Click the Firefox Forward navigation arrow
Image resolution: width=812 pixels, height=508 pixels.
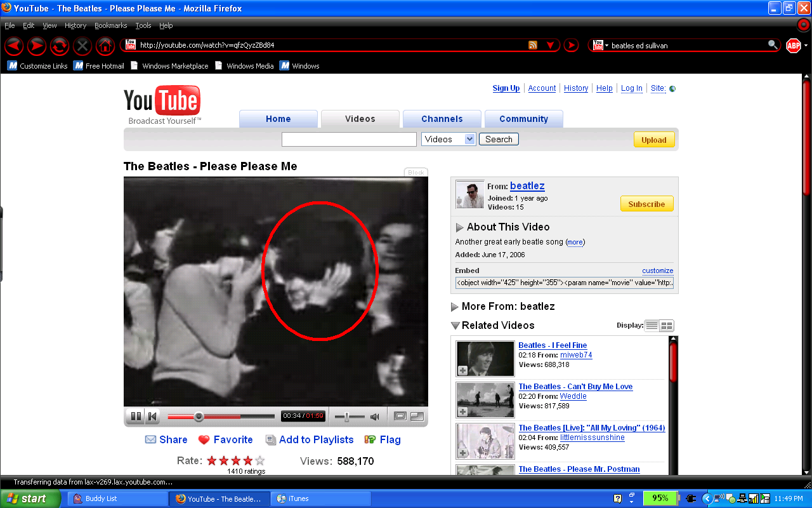37,46
